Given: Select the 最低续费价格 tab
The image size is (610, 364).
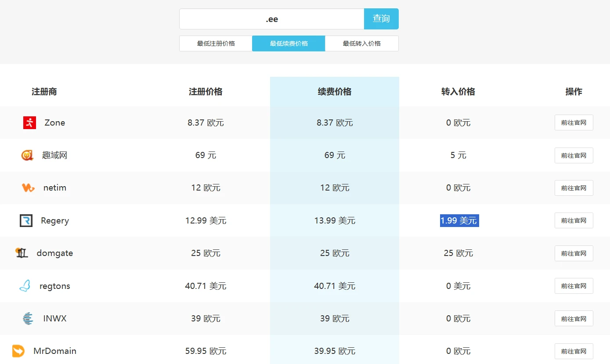Looking at the screenshot, I should [289, 43].
